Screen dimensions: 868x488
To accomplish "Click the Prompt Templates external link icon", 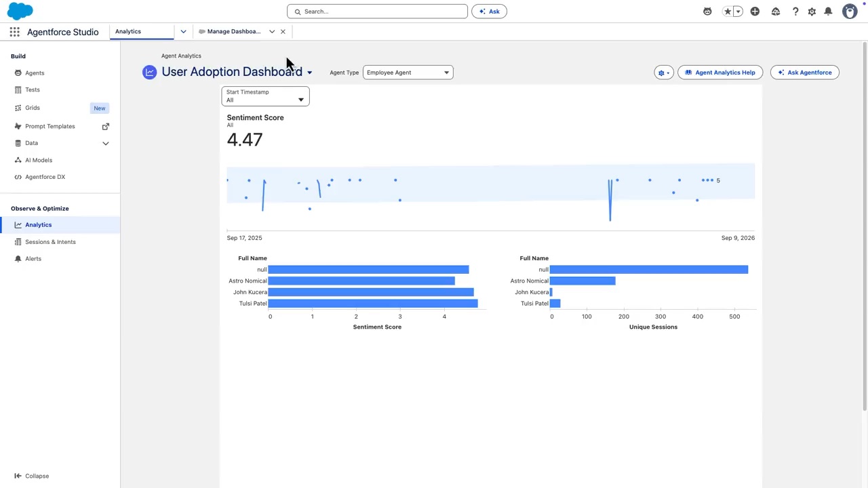I will coord(105,126).
